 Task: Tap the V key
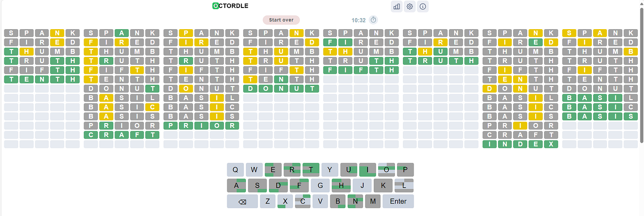320,201
